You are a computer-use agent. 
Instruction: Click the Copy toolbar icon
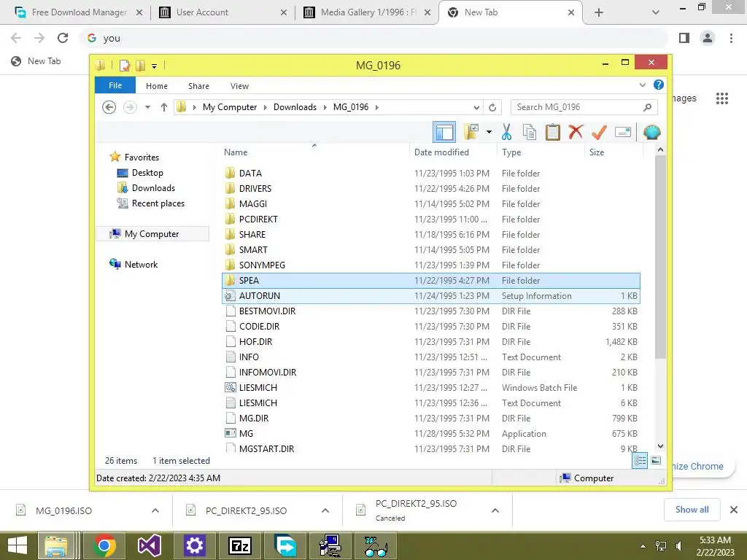[x=530, y=132]
